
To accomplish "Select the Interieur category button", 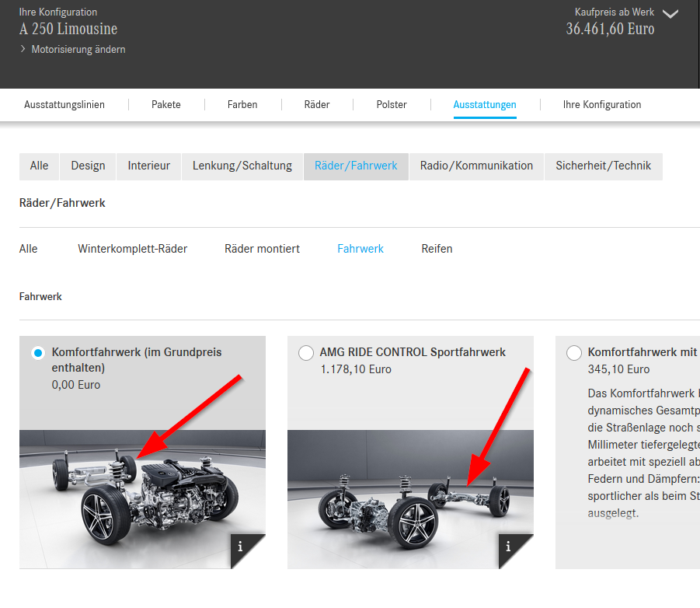I will point(148,166).
